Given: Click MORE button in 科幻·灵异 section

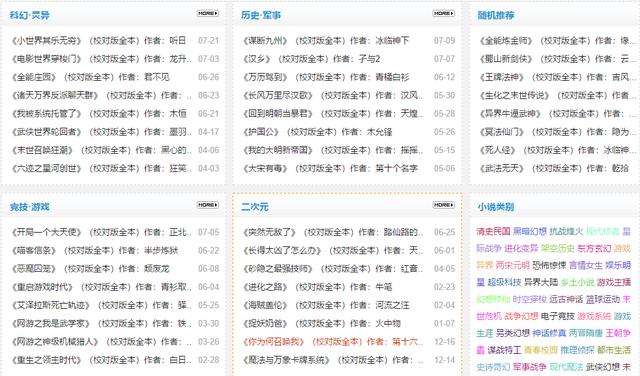Looking at the screenshot, I should click(208, 13).
